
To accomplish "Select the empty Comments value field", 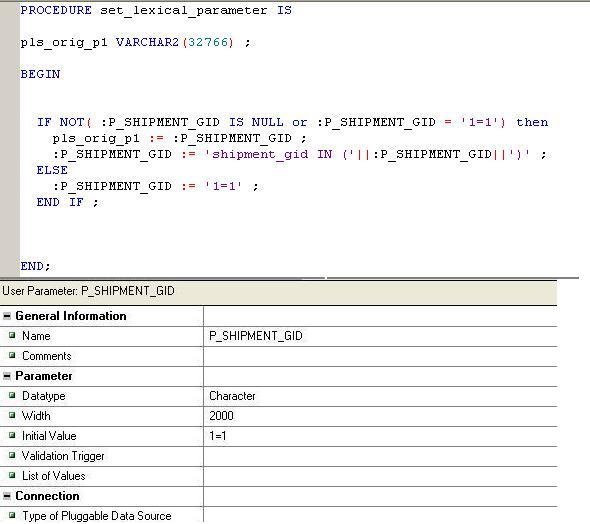I will pyautogui.click(x=380, y=356).
